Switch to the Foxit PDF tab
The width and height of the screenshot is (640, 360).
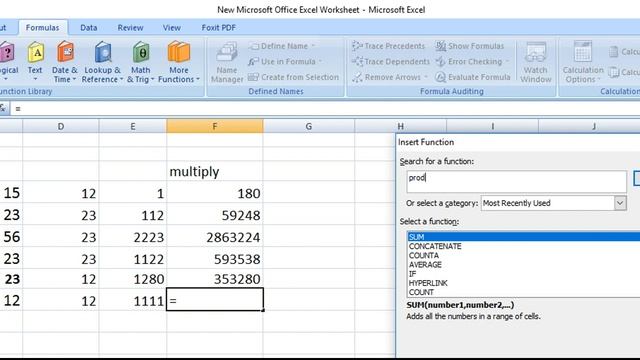click(x=218, y=28)
